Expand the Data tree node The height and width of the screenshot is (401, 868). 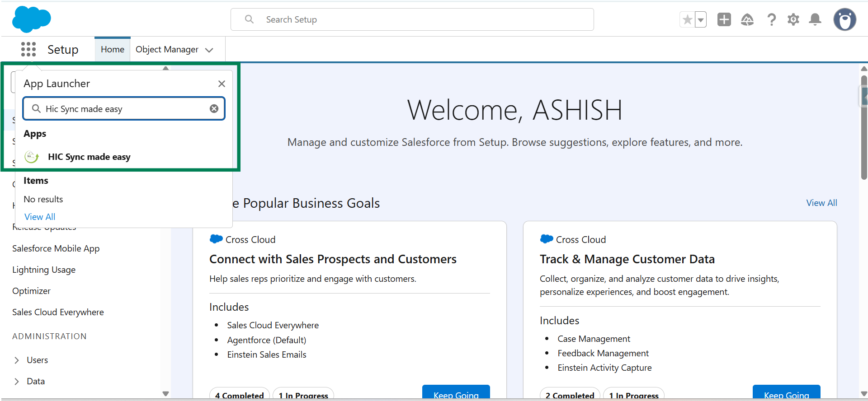[x=17, y=382]
